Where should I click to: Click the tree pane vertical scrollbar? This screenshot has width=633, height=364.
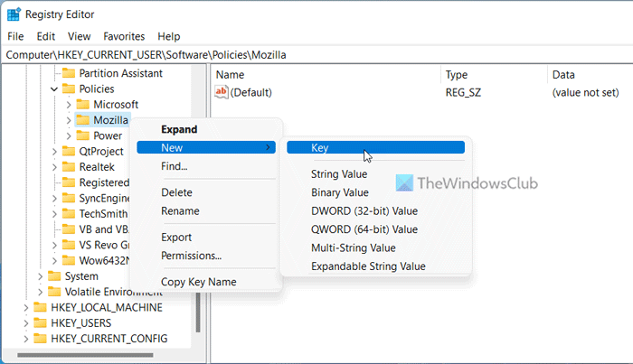click(198, 313)
